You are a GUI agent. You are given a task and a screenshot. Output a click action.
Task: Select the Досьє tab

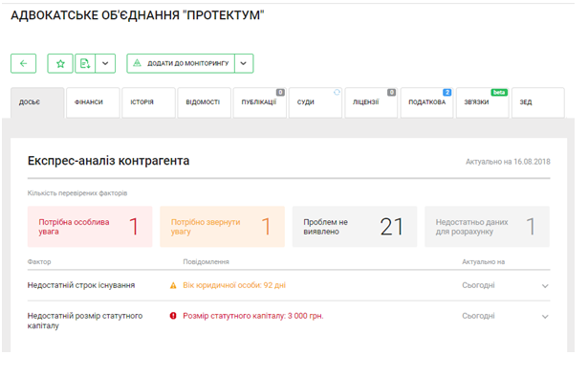37,102
